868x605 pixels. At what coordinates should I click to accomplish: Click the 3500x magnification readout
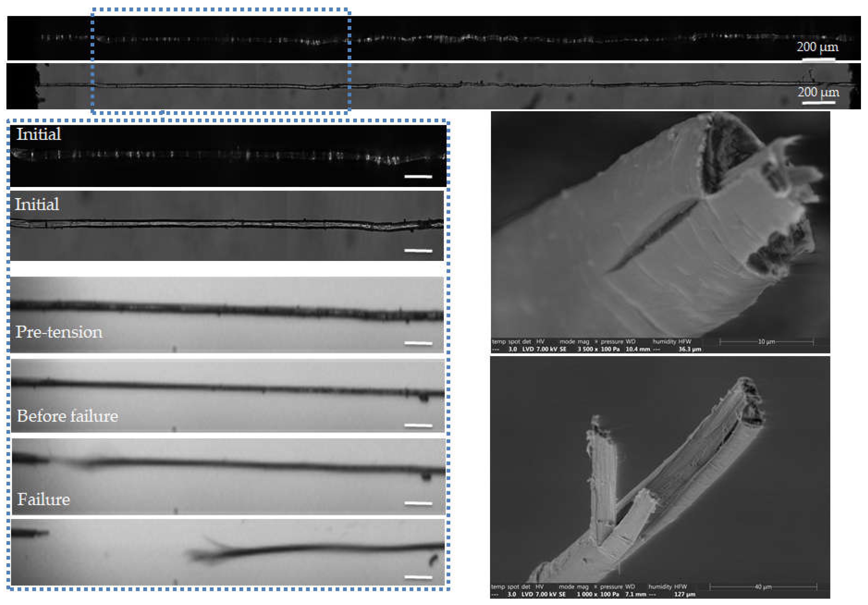point(587,350)
